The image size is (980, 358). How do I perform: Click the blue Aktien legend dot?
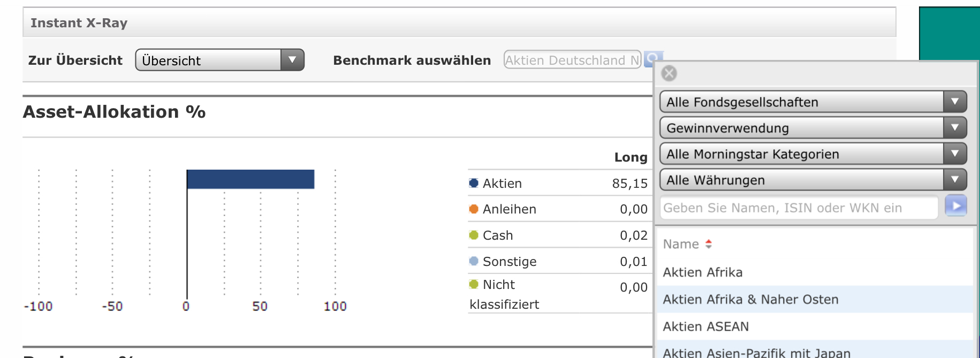(474, 183)
